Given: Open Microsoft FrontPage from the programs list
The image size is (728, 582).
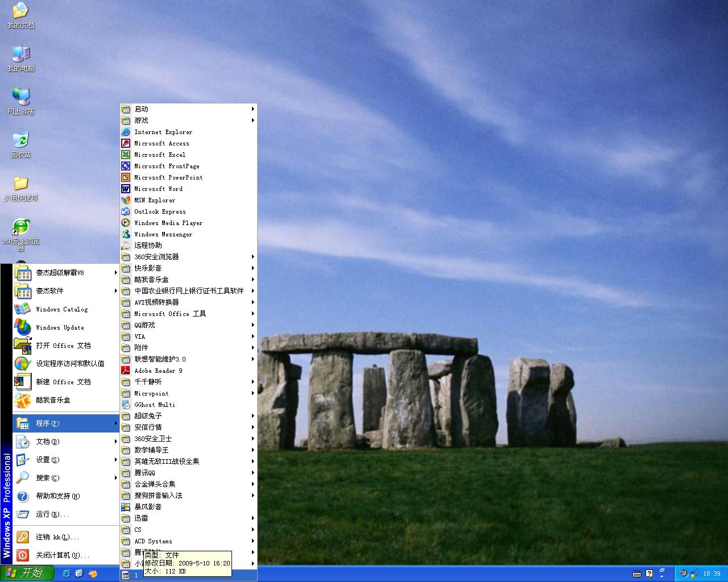Looking at the screenshot, I should [x=188, y=166].
